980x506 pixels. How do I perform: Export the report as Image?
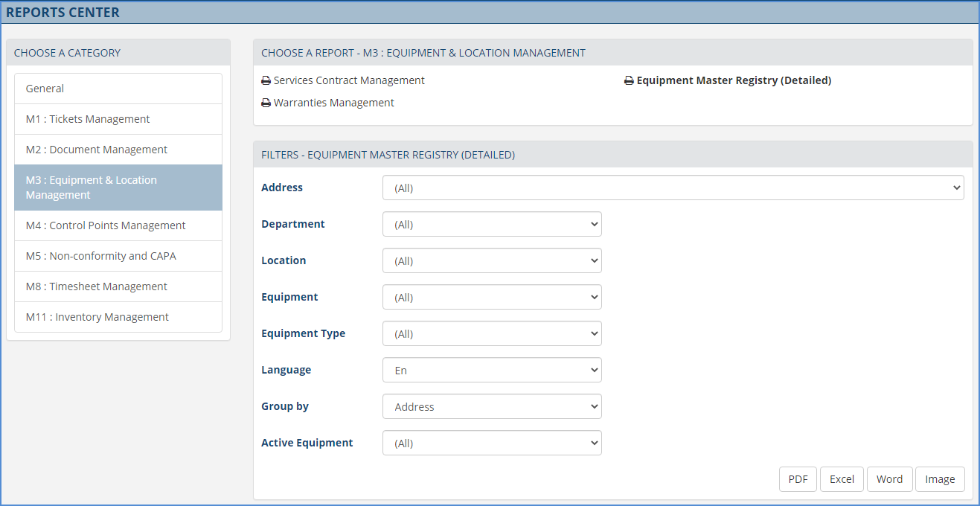point(940,479)
